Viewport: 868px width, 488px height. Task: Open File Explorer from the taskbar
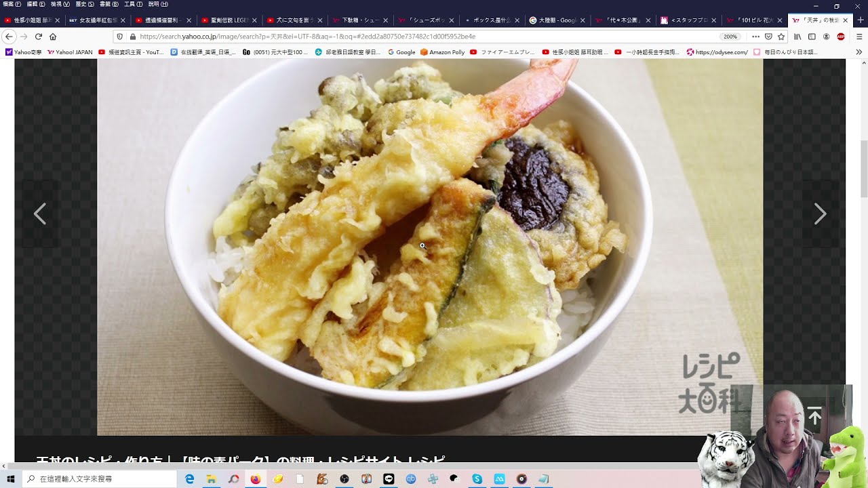tap(212, 479)
